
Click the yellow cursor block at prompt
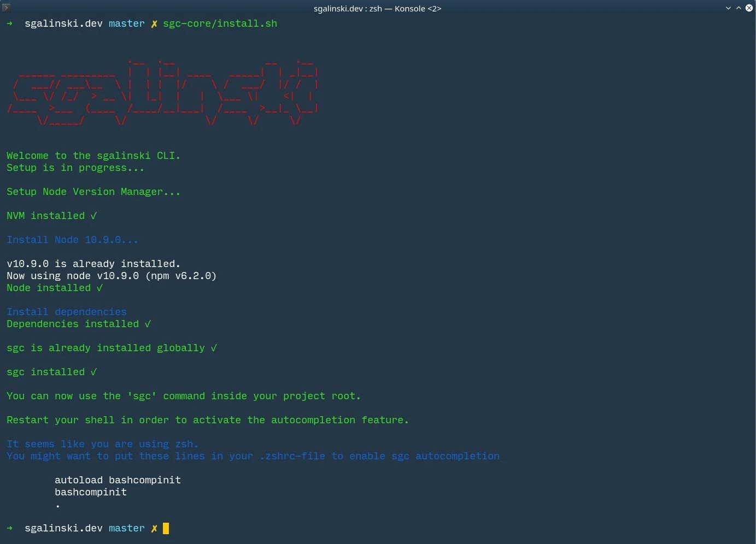click(x=166, y=528)
